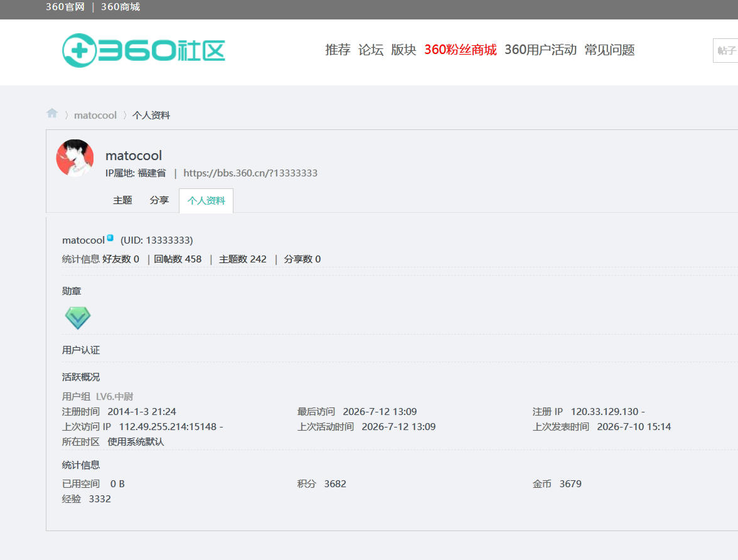Viewport: 738px width, 560px height.
Task: Click 所在时区 使用系统默认 value
Action: 136,442
